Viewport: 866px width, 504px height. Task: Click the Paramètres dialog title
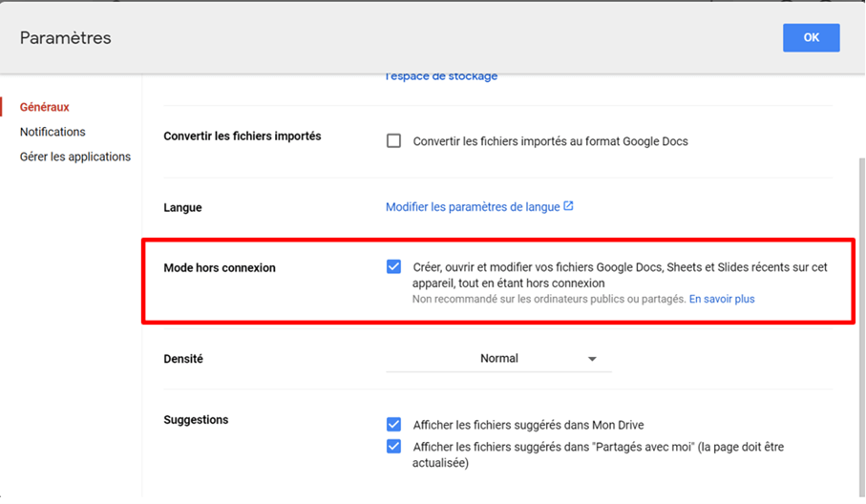65,37
